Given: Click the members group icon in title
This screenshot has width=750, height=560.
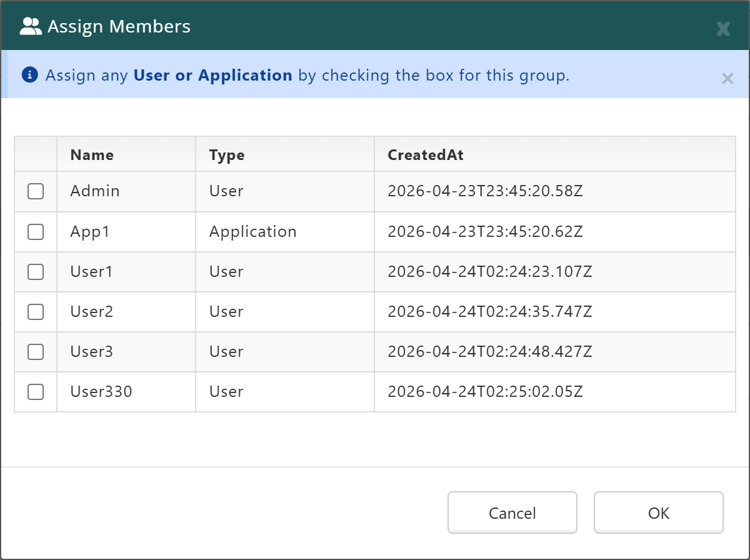Looking at the screenshot, I should click(x=31, y=26).
